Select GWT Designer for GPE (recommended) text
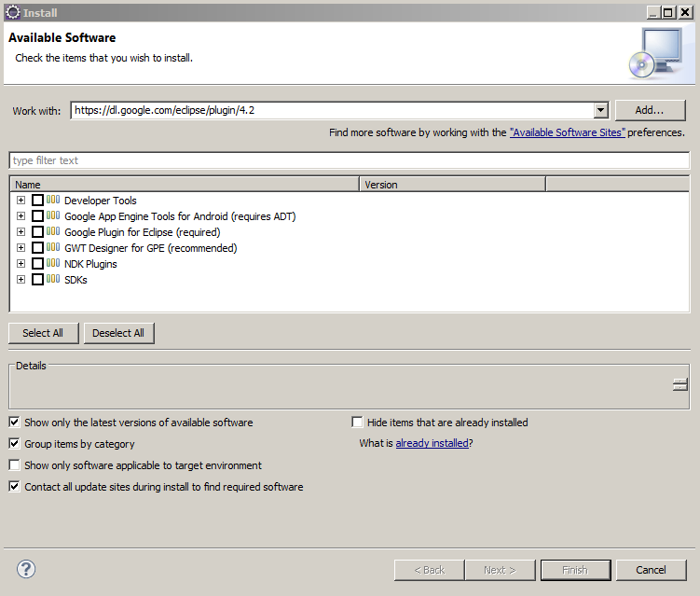The height and width of the screenshot is (596, 700). point(151,248)
